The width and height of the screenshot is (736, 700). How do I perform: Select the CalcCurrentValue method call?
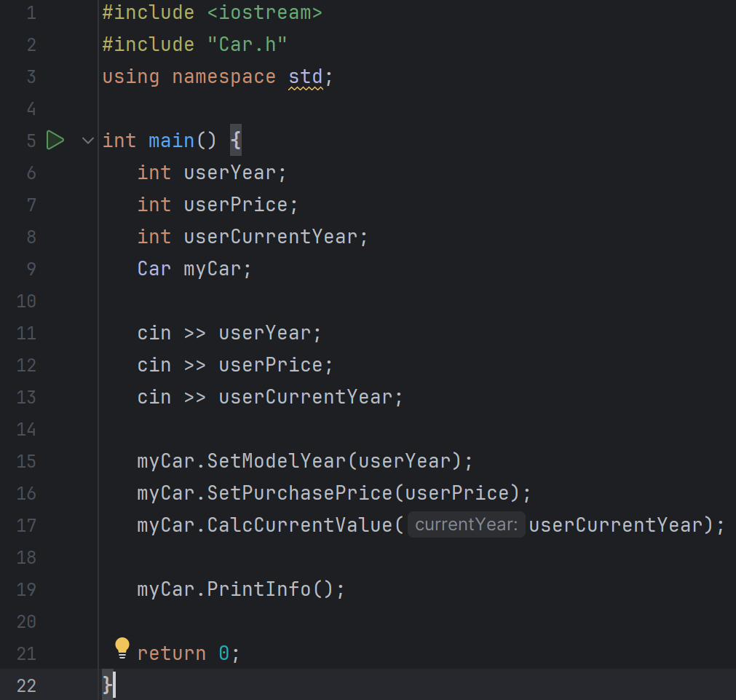pyautogui.click(x=291, y=524)
